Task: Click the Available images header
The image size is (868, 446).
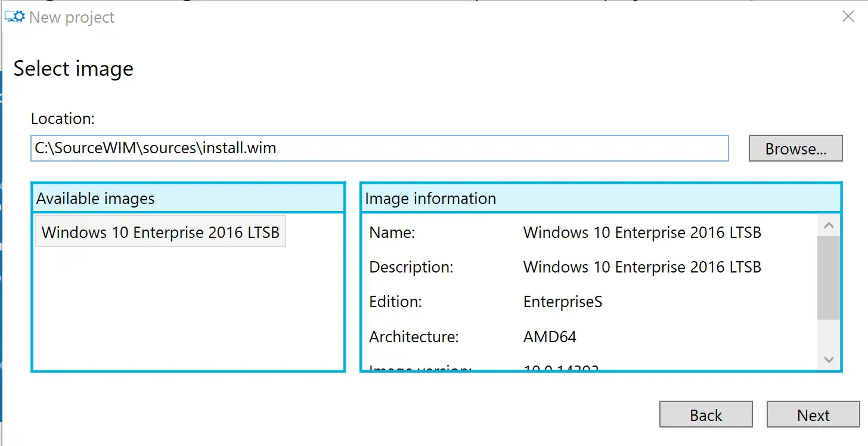Action: tap(188, 199)
